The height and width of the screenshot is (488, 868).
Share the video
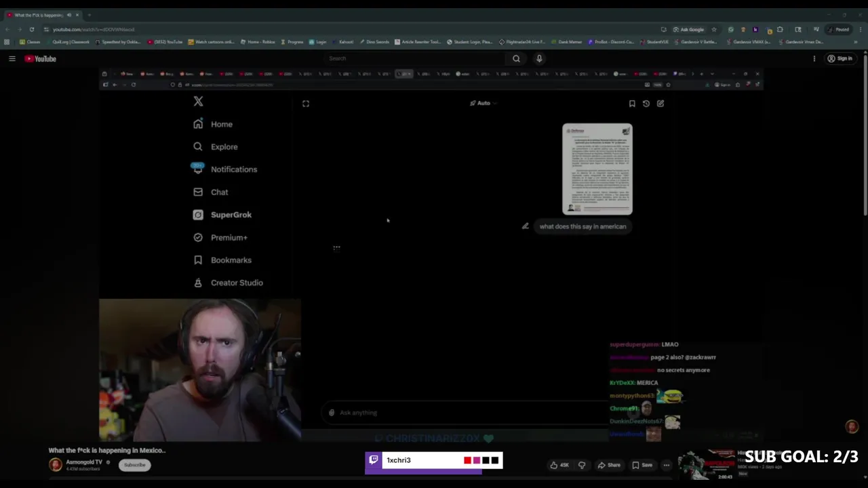[608, 465]
